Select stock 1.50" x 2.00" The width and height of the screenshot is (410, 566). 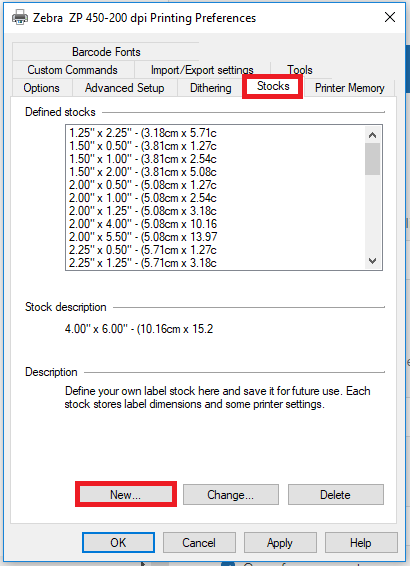tap(143, 172)
